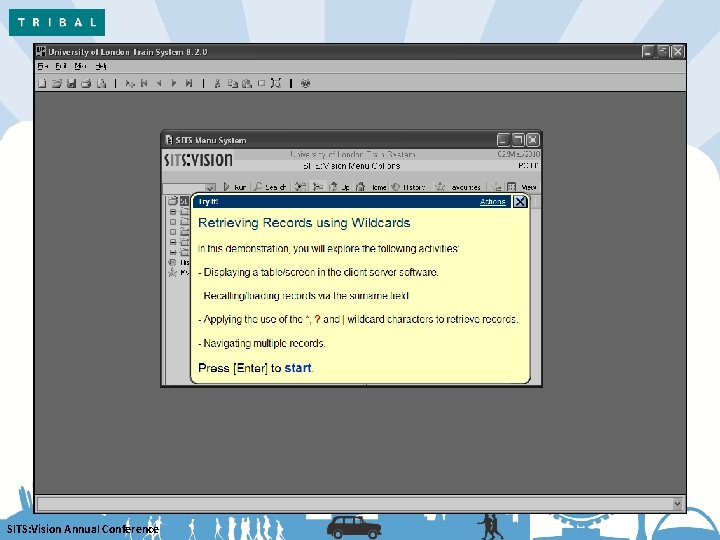Click the find icon left of tree icon
The width and height of the screenshot is (720, 540).
301,187
